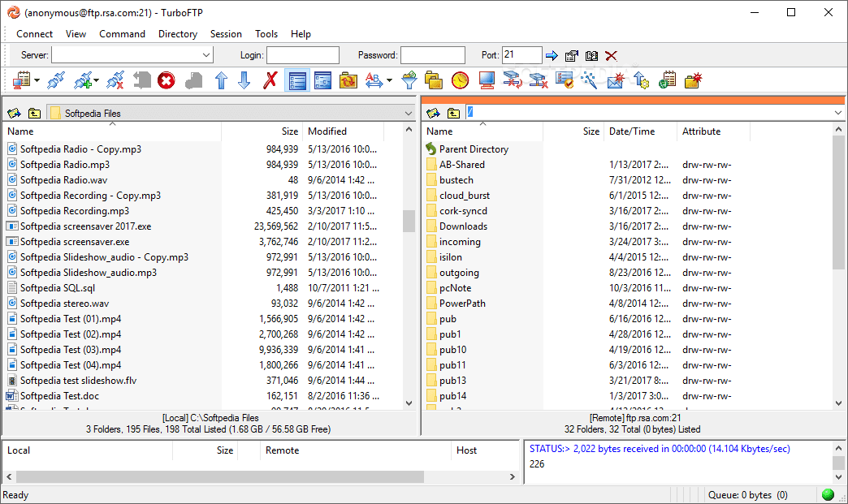Toggle the detail view mode button

point(322,81)
